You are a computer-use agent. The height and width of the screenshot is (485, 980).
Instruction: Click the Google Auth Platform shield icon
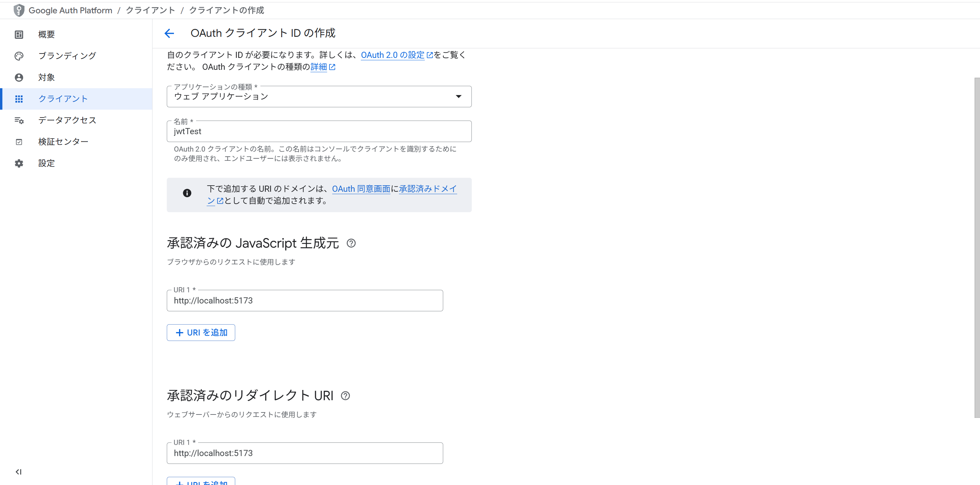(x=19, y=10)
